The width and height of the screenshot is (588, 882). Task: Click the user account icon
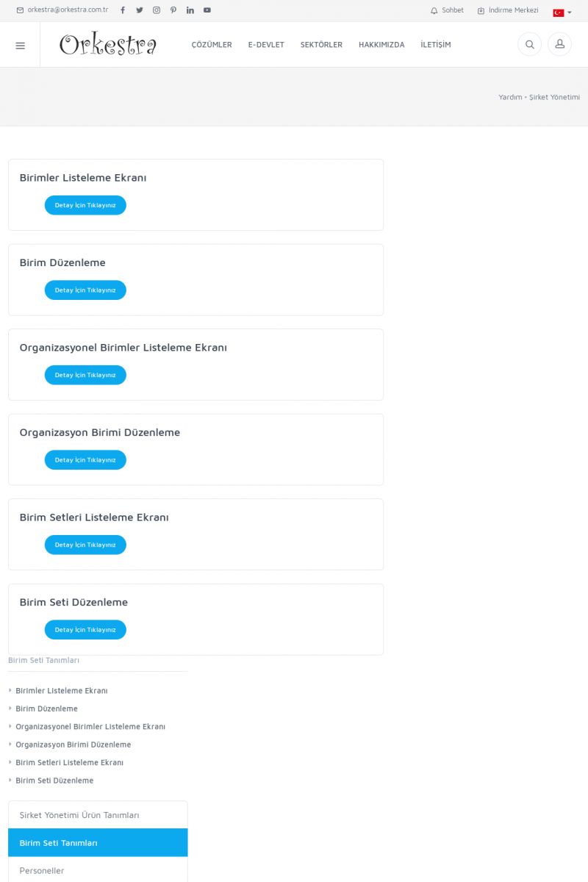tap(559, 45)
